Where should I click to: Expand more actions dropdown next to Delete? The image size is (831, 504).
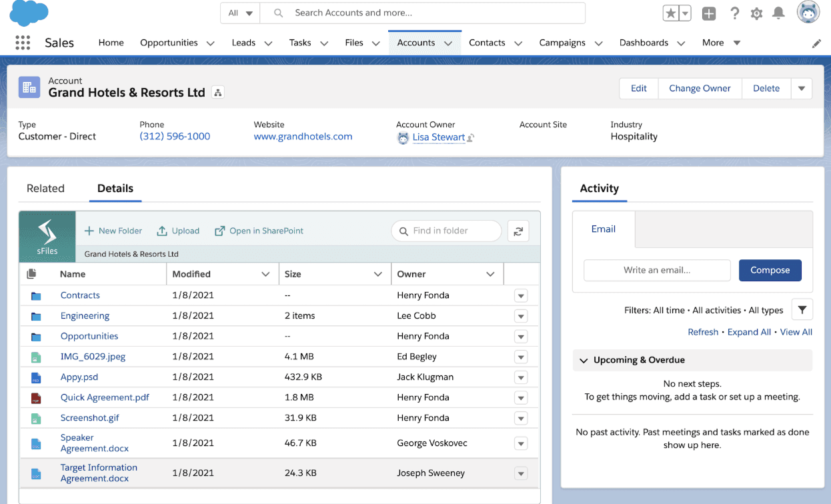[802, 88]
